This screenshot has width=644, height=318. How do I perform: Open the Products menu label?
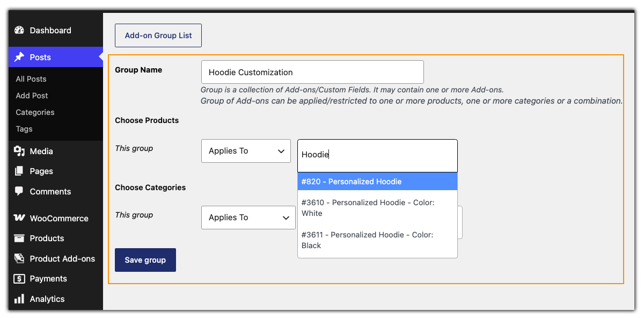click(47, 238)
